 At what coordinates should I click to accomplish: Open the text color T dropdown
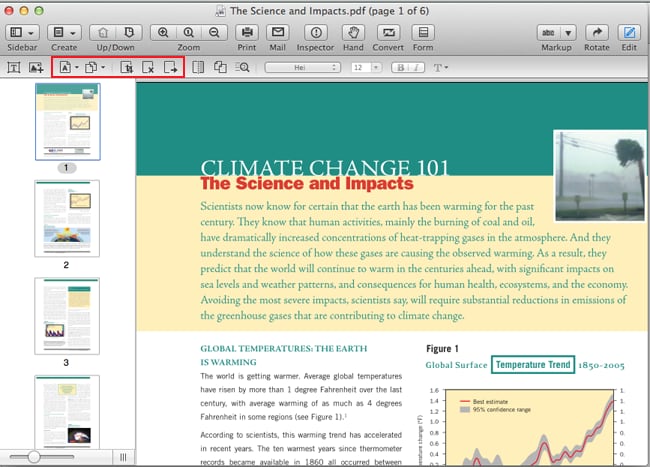pyautogui.click(x=440, y=68)
